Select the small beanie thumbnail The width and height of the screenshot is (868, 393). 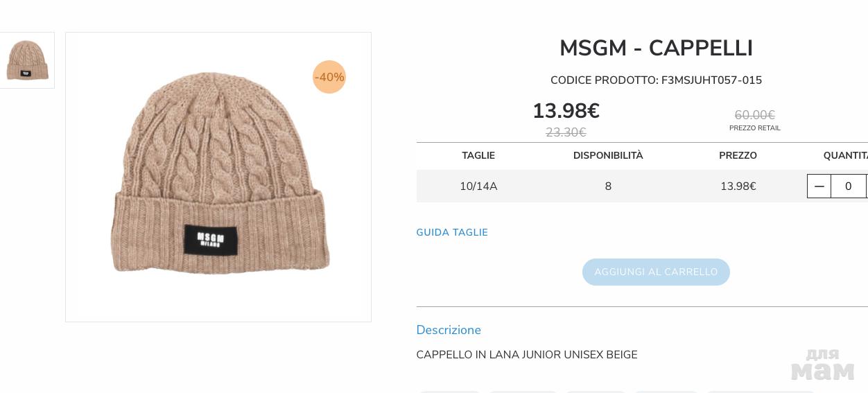27,60
